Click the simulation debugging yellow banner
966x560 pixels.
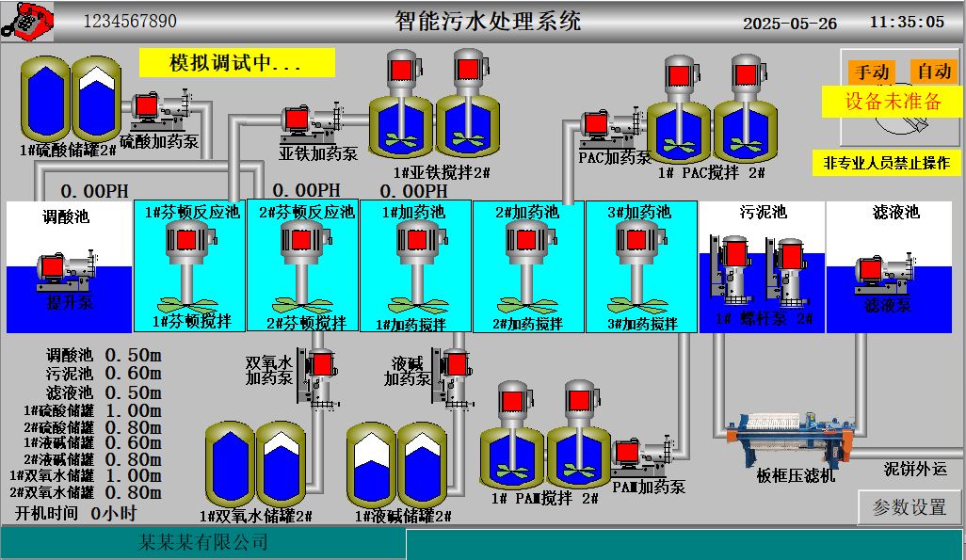coord(236,63)
